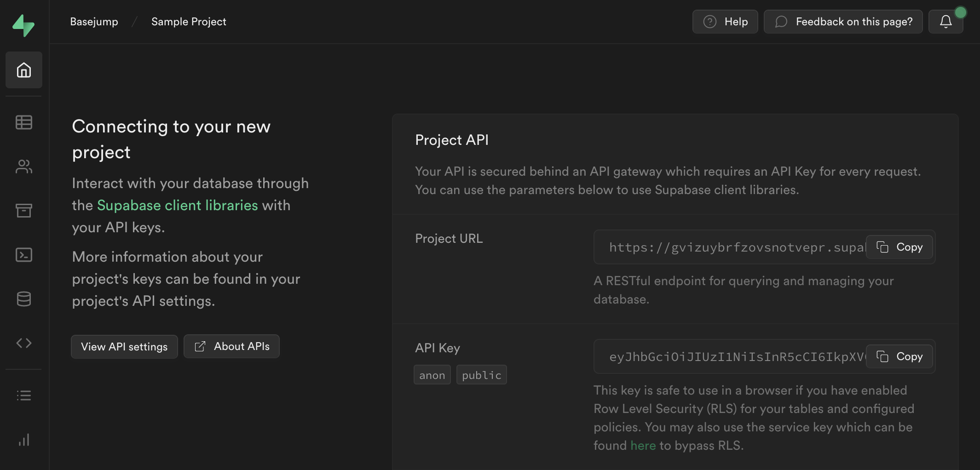Click the anon tag

(432, 375)
